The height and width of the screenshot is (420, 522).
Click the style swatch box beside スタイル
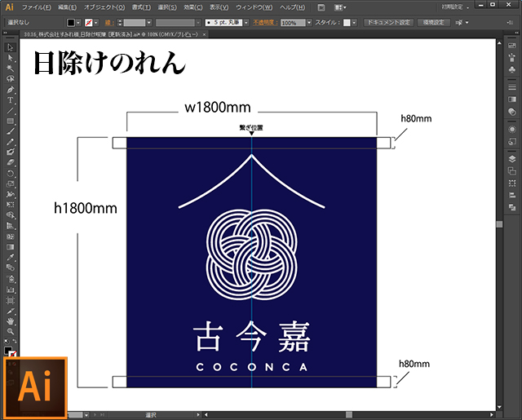click(354, 22)
